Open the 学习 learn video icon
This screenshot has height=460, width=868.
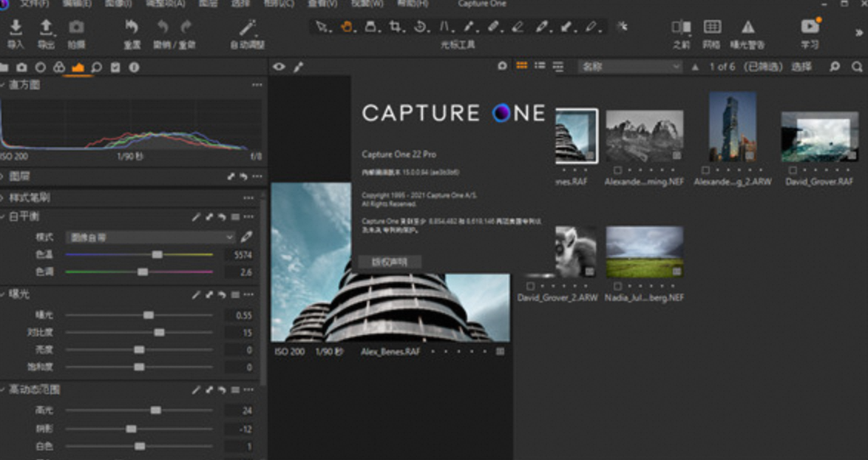(x=810, y=26)
